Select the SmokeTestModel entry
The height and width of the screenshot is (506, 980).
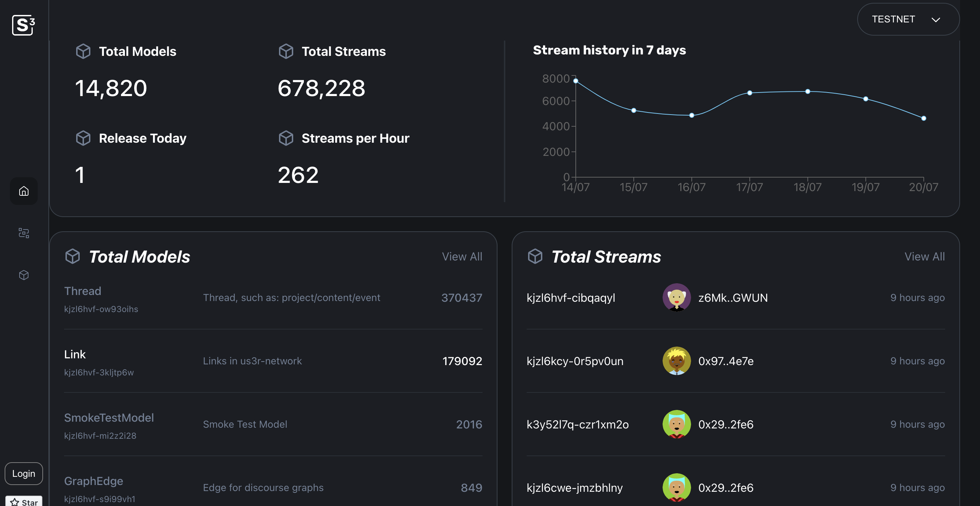click(x=109, y=417)
